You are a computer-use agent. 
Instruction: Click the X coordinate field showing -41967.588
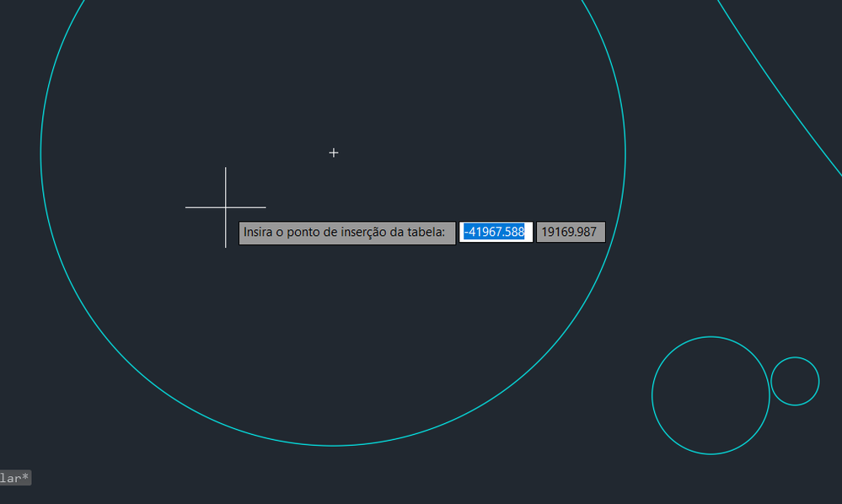[x=496, y=232]
